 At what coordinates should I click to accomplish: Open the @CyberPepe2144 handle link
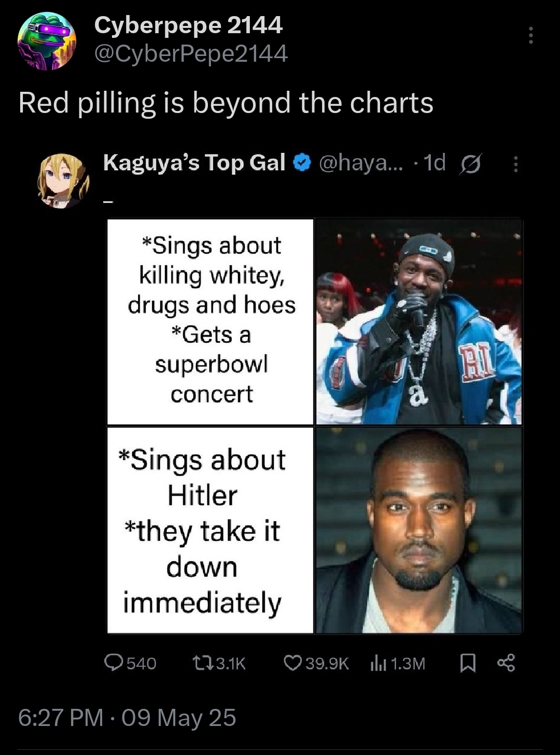pos(190,53)
